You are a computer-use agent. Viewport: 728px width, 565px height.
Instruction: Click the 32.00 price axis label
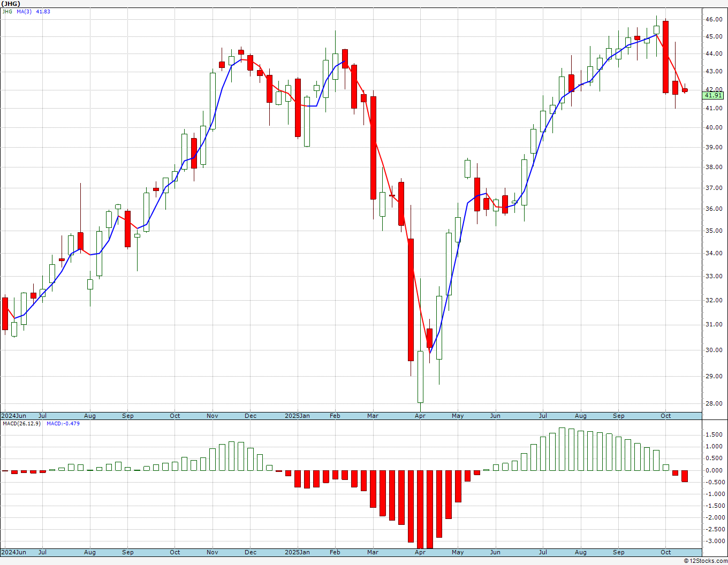[714, 300]
